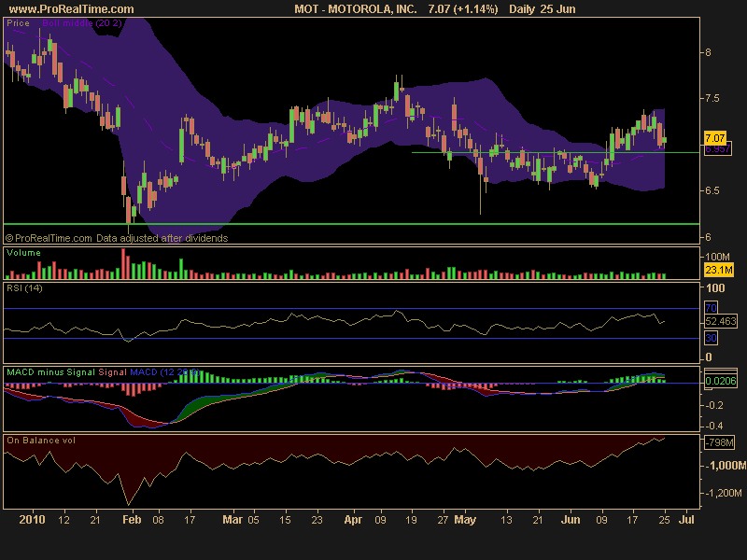Select the On Balance vol panel label
This screenshot has height=560, width=747.
[41, 441]
